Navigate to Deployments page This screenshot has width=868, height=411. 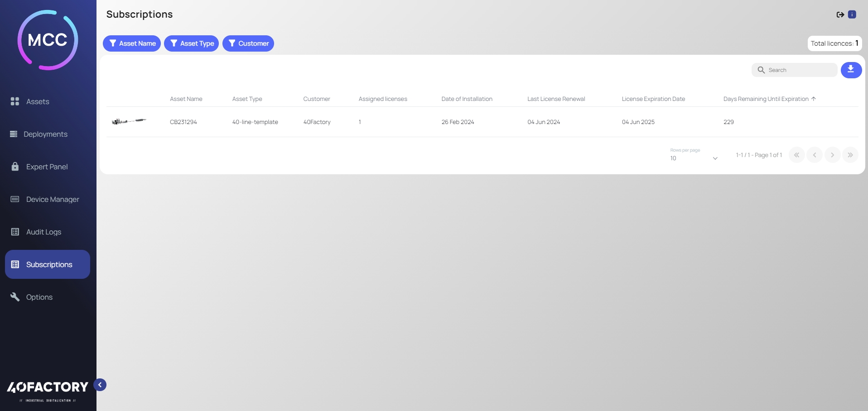[45, 134]
